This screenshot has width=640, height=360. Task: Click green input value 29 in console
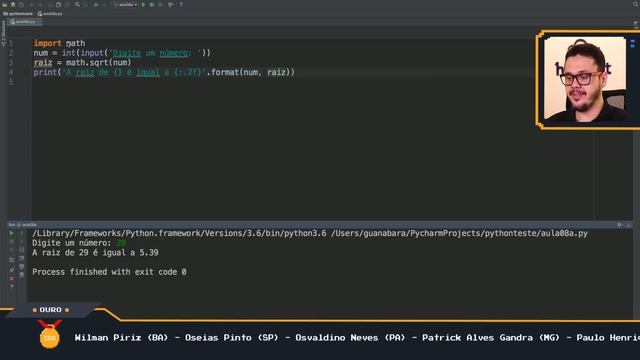click(x=121, y=243)
